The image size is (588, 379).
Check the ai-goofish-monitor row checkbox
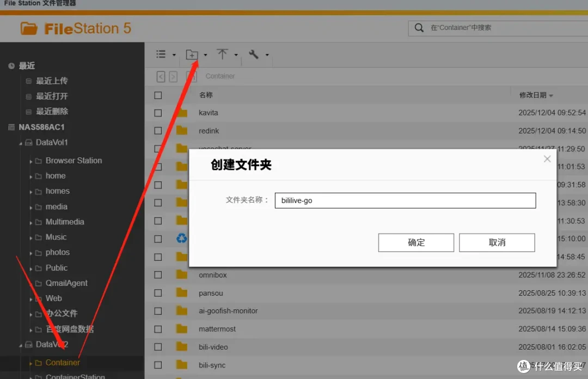[158, 311]
